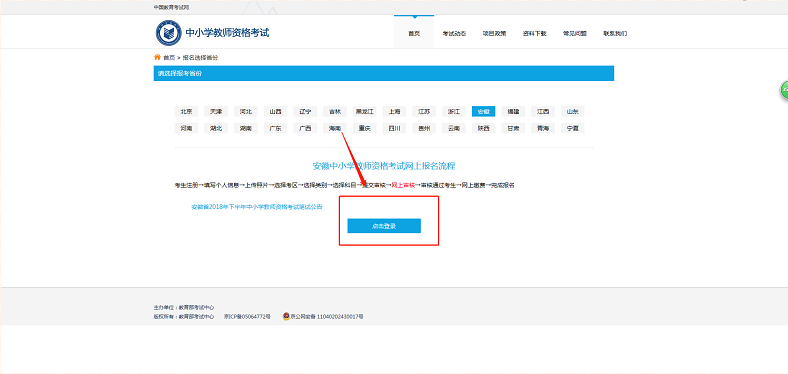Open the 常见问题 navigation item
This screenshot has width=788, height=374.
[574, 34]
